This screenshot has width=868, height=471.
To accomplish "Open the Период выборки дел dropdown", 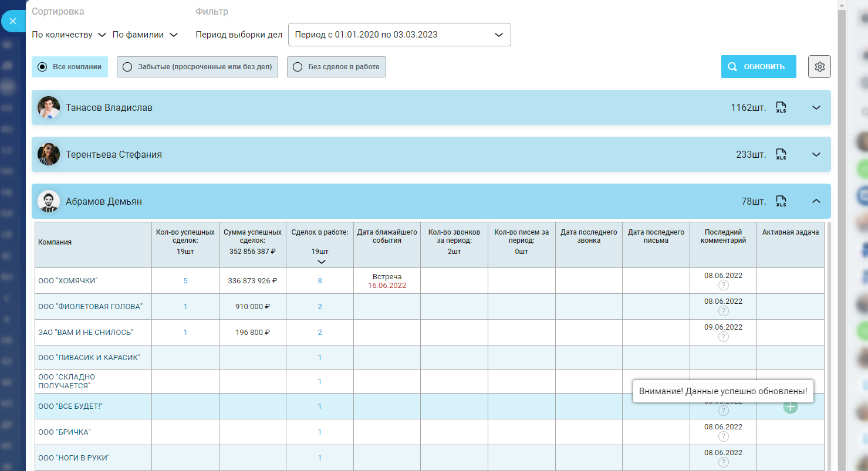I will 399,35.
